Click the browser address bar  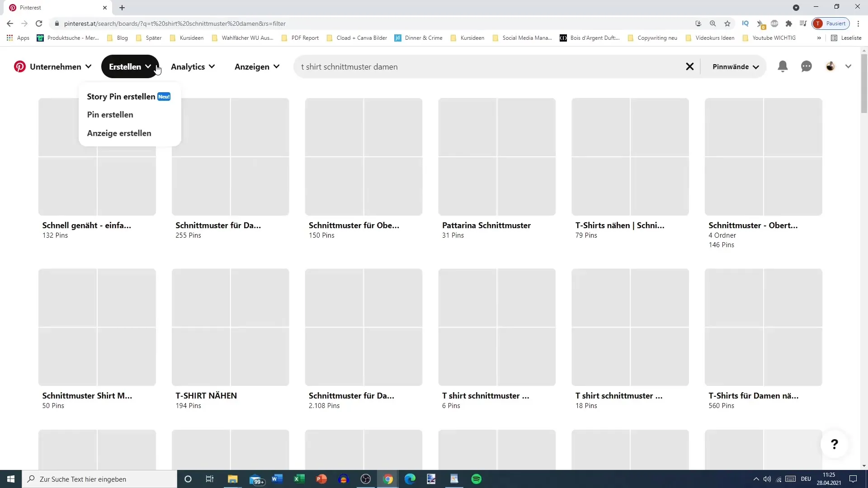point(371,23)
